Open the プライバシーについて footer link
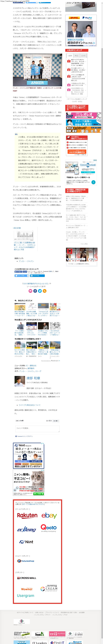 click(x=52, y=612)
